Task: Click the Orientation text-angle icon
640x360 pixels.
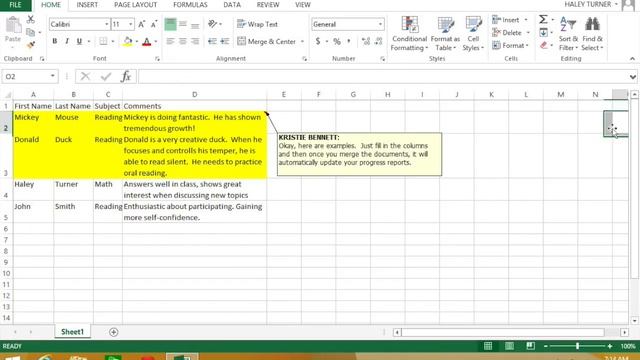Action: (213, 24)
